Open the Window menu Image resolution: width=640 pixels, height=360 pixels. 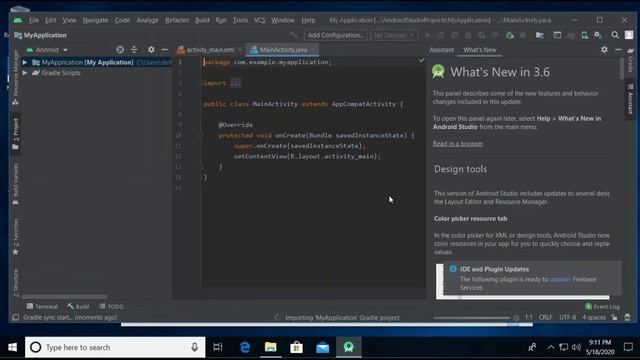(x=282, y=20)
